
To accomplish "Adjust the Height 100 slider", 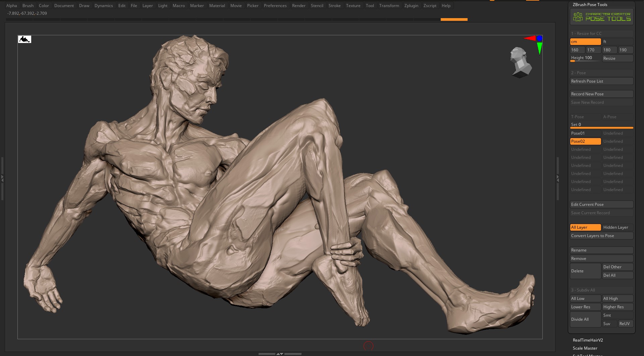I will point(585,58).
